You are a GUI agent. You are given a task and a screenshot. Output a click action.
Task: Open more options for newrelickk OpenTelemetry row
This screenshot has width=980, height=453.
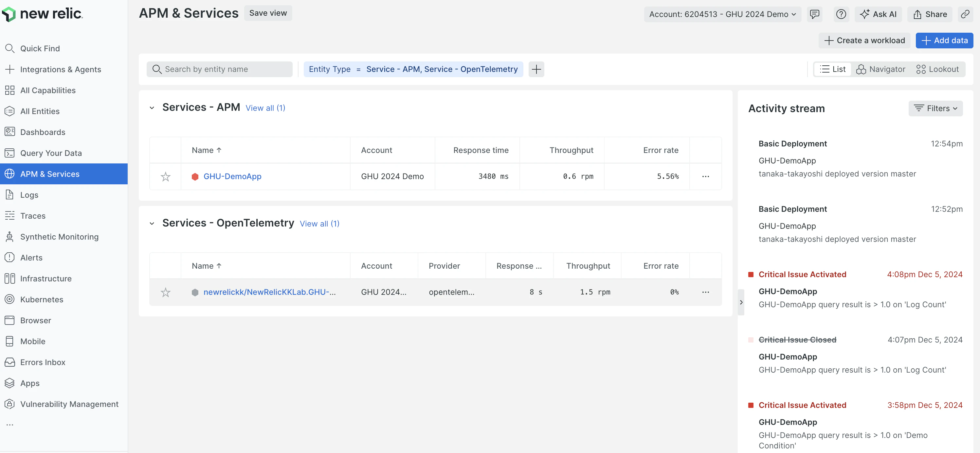tap(705, 292)
